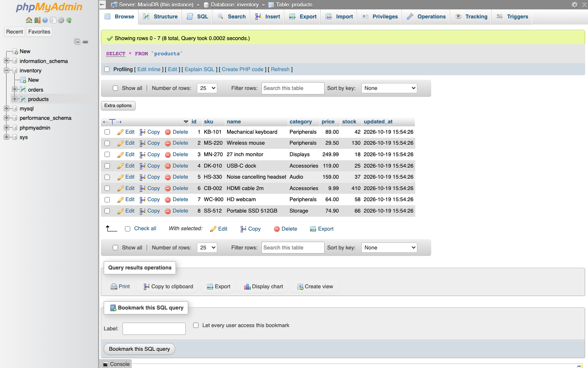Screen dimensions: 588x368
Task: Open the top Number of rows dropdown
Action: click(x=207, y=88)
